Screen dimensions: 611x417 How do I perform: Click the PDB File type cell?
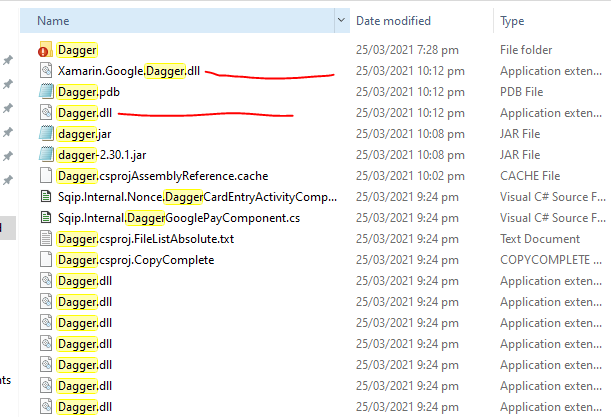click(x=521, y=92)
